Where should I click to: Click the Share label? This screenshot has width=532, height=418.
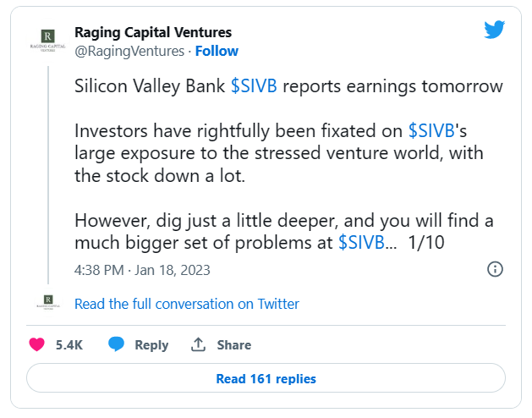(234, 345)
